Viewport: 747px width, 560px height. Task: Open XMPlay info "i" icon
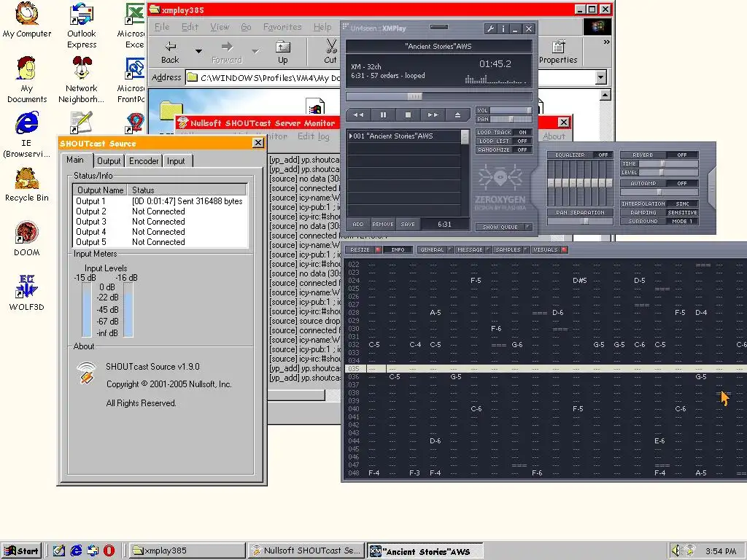tap(503, 29)
